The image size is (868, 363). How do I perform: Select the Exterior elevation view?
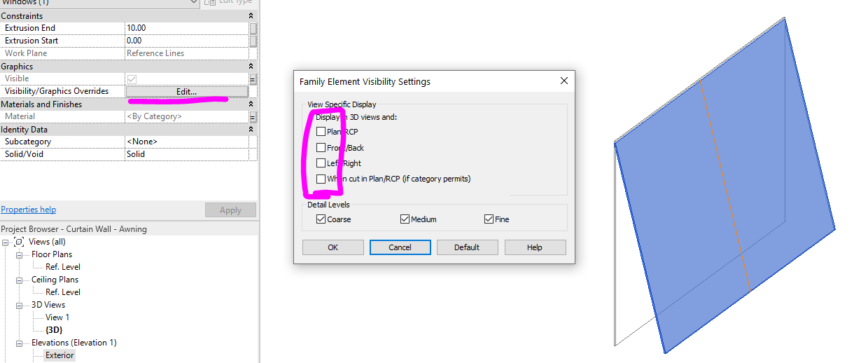[59, 355]
